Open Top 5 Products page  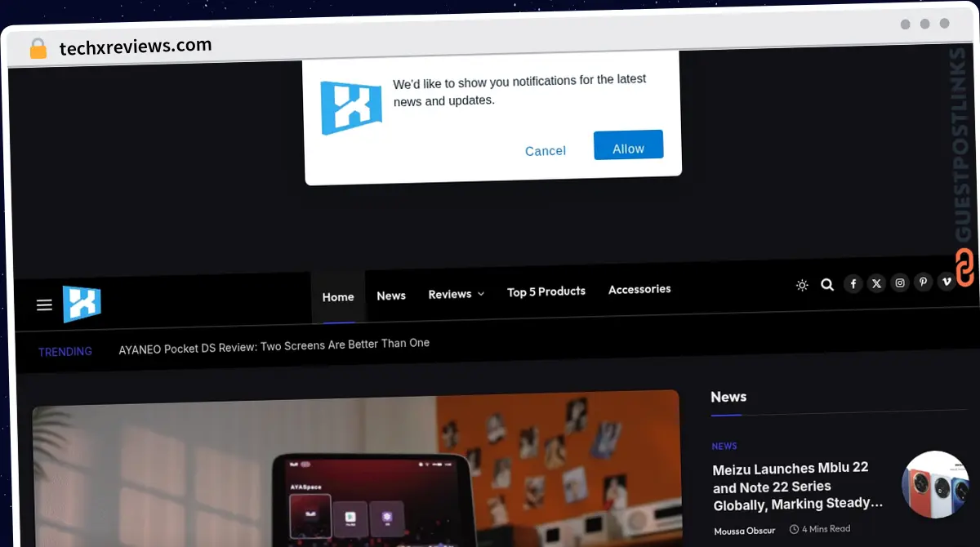[x=546, y=291]
